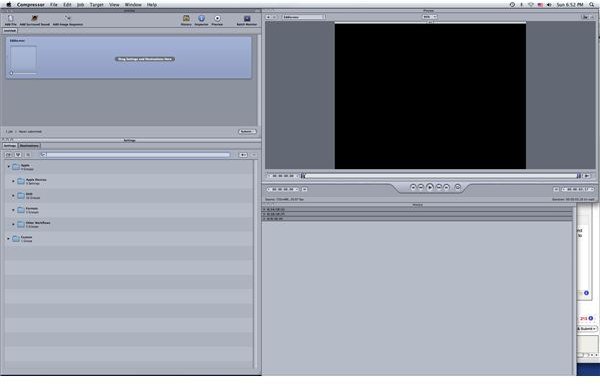Viewport: 600px width, 386px height.
Task: Expand the Apple Devices folder
Action: coord(13,181)
